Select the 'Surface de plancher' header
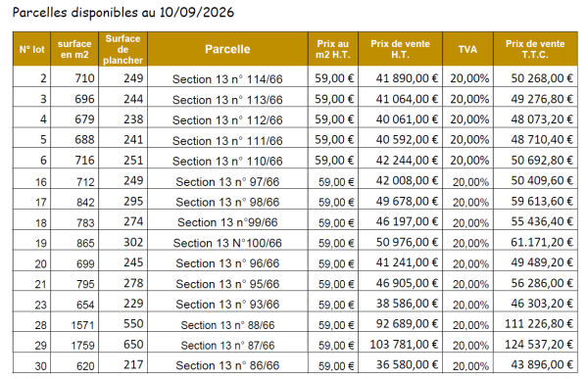The image size is (588, 379). click(x=123, y=49)
